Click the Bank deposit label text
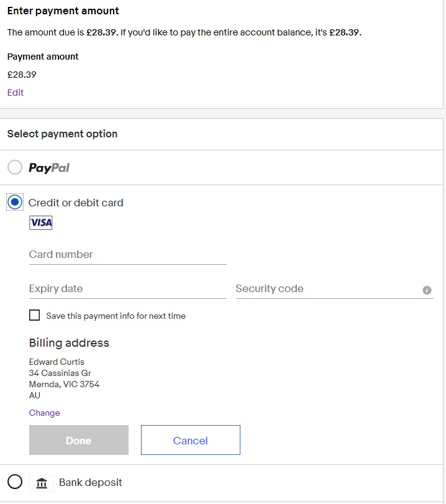Viewport: 446px width, 504px height. (x=91, y=482)
